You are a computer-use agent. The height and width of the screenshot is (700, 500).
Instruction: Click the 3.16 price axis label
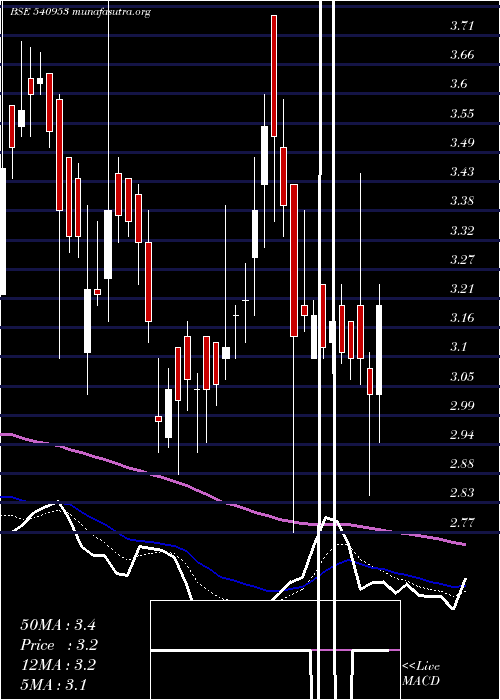[x=462, y=318]
